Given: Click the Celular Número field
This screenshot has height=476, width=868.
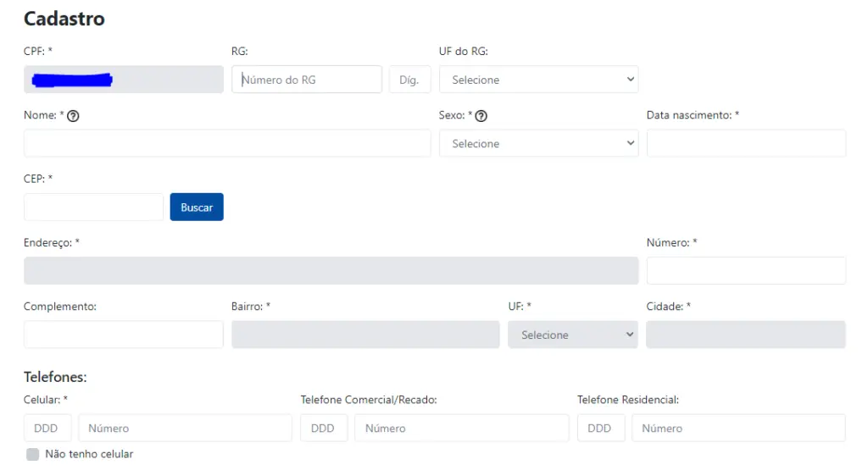Looking at the screenshot, I should [185, 428].
